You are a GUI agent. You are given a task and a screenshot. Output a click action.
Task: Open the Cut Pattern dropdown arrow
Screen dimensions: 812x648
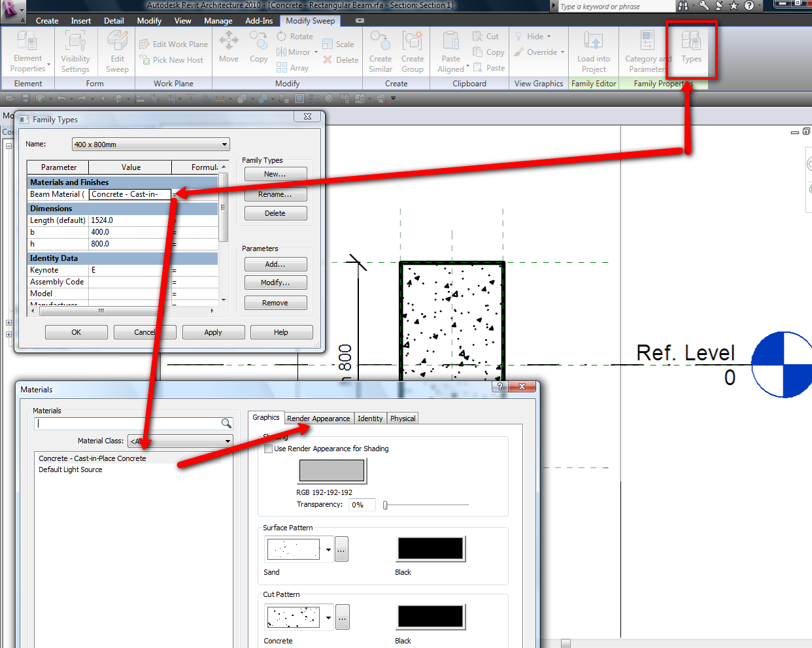pyautogui.click(x=328, y=617)
